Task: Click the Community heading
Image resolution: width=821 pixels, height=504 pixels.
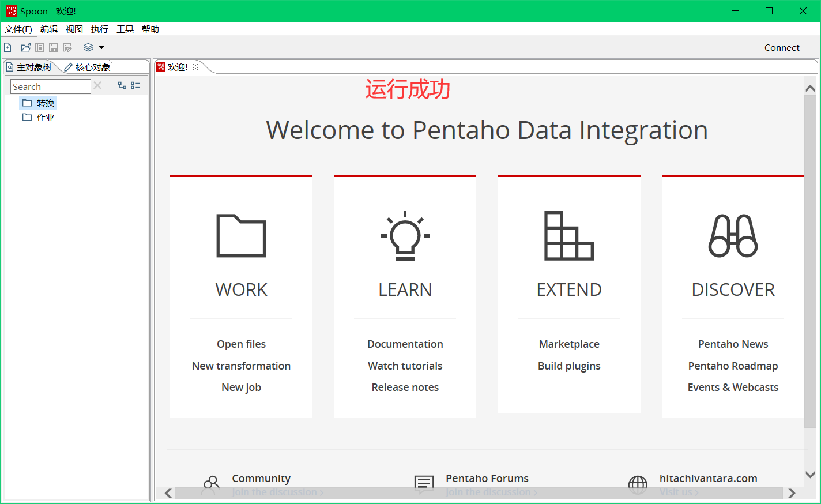Action: coord(261,478)
